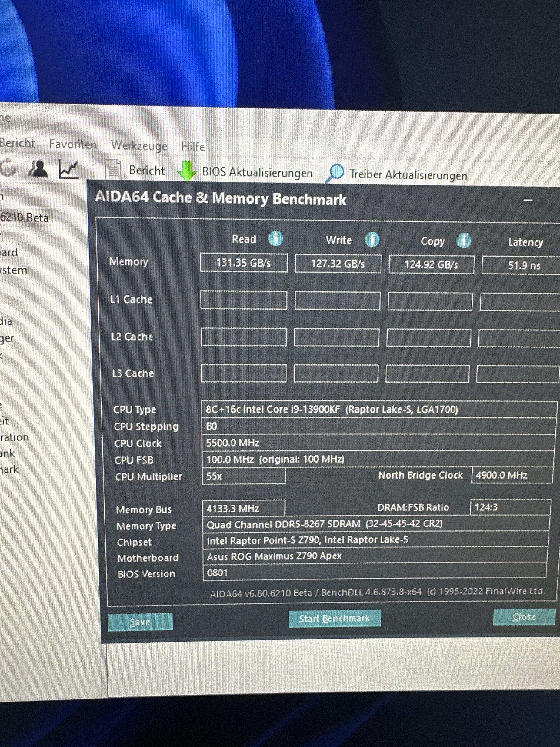Click the L1 Cache Read field
This screenshot has height=747, width=560.
click(x=244, y=300)
